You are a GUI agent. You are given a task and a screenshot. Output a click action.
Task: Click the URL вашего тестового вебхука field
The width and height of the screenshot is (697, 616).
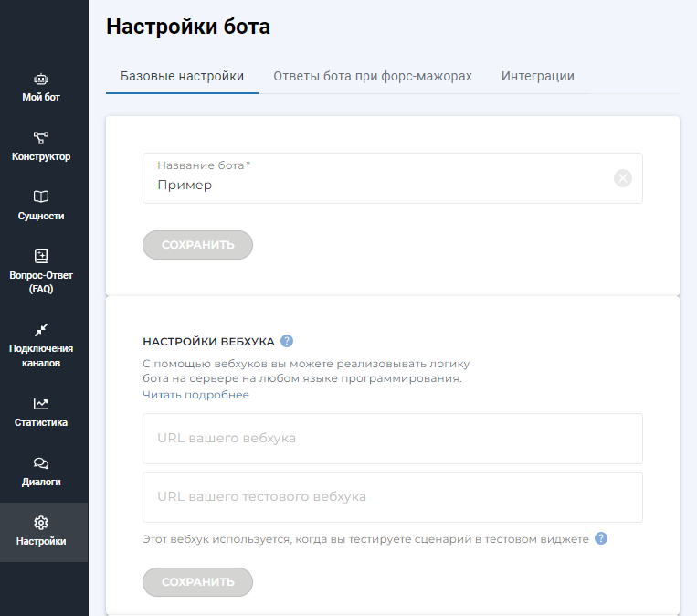[x=393, y=497]
